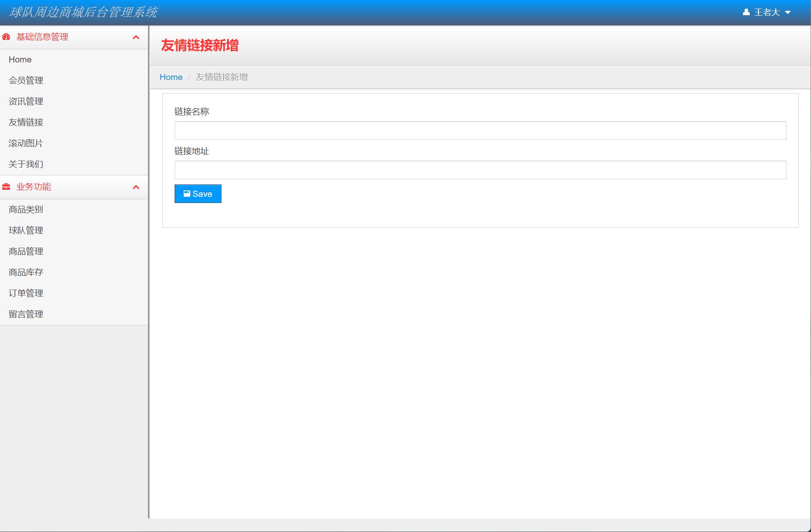Click the 链接名称 text field

pos(480,130)
